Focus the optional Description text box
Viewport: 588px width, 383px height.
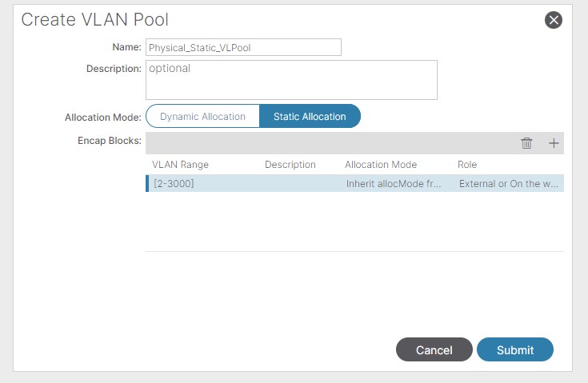click(x=291, y=80)
